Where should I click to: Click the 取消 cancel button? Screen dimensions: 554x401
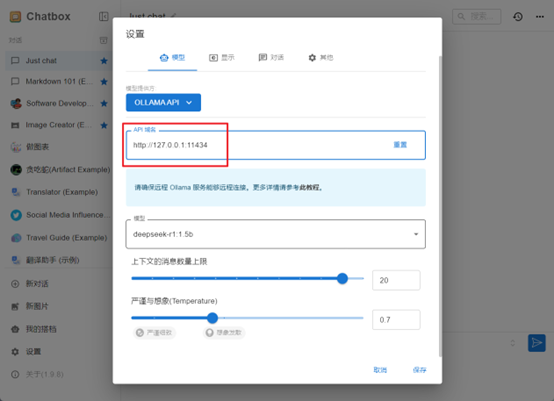380,370
